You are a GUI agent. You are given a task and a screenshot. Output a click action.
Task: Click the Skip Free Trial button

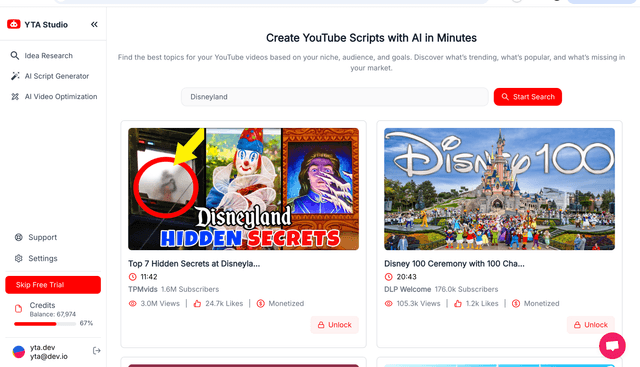[x=53, y=285]
